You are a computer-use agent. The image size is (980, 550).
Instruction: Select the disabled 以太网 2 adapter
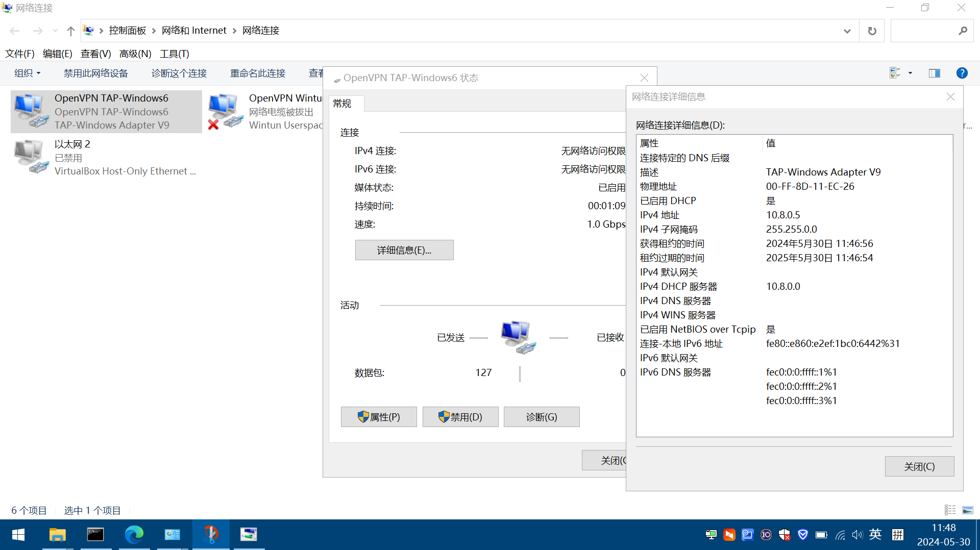pyautogui.click(x=31, y=156)
